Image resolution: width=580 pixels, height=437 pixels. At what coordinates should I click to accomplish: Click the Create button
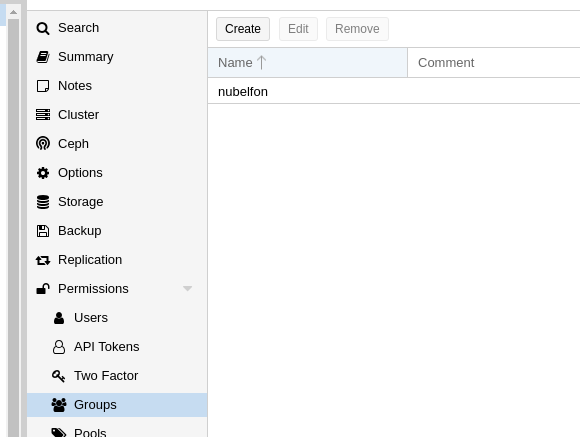click(x=243, y=29)
